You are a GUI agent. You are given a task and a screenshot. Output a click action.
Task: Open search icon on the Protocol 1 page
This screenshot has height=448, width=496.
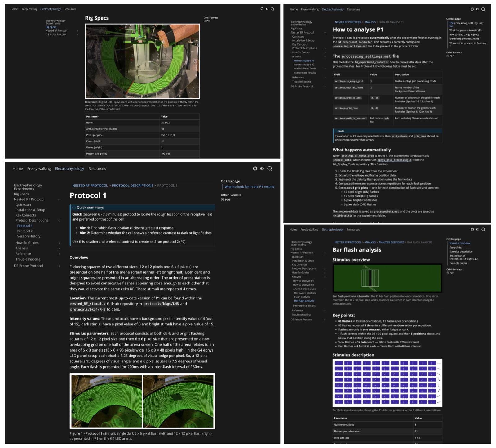pos(270,168)
